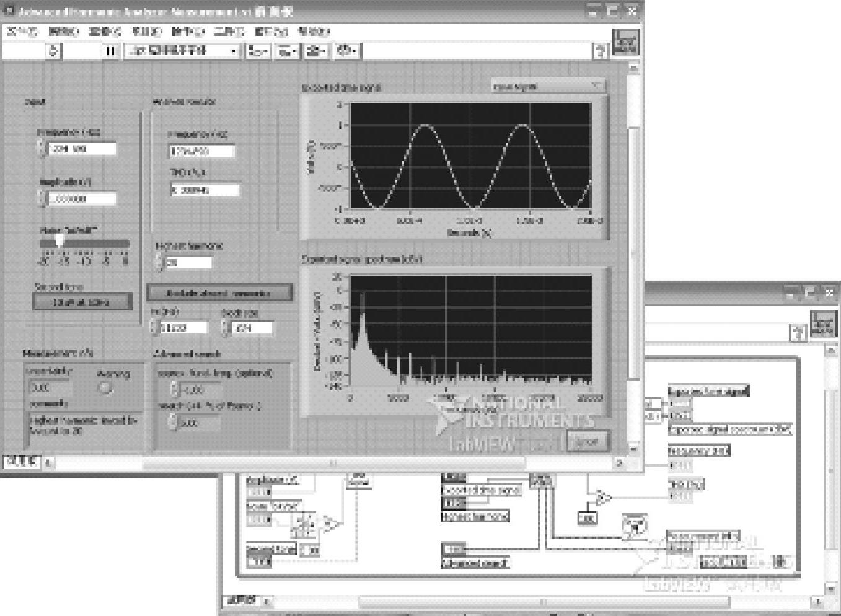This screenshot has width=841, height=616.
Task: Select the harmonic analyzer subVI in diagram
Action: 542,480
